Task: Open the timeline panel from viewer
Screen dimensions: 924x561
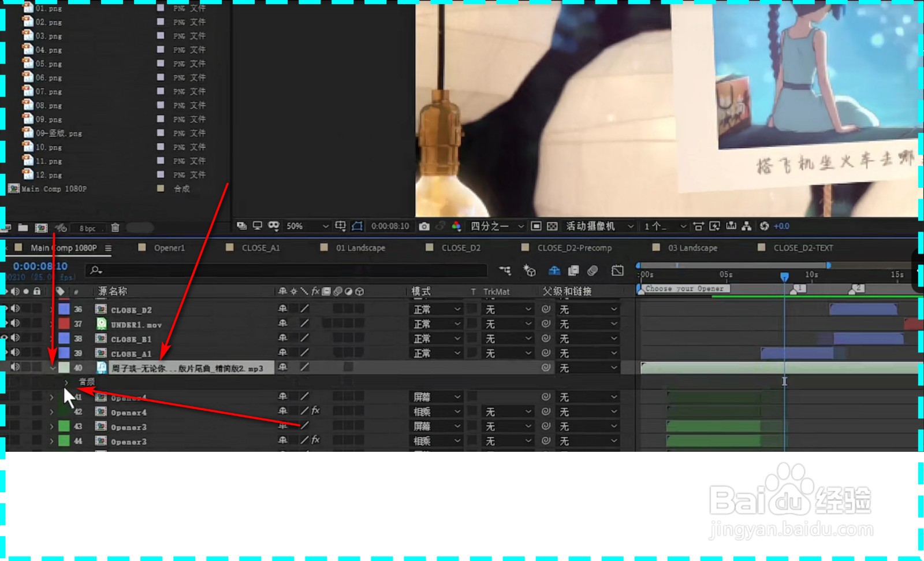Action: tap(731, 226)
